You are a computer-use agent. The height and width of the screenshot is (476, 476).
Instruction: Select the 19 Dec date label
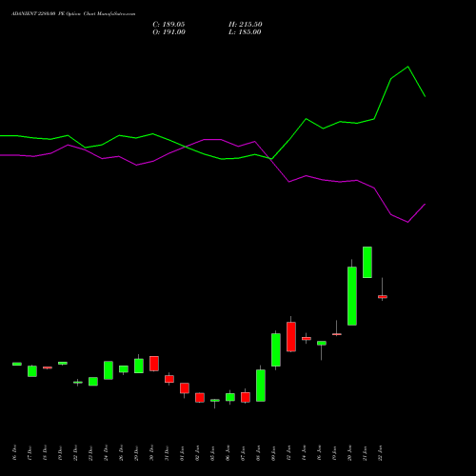click(x=60, y=453)
